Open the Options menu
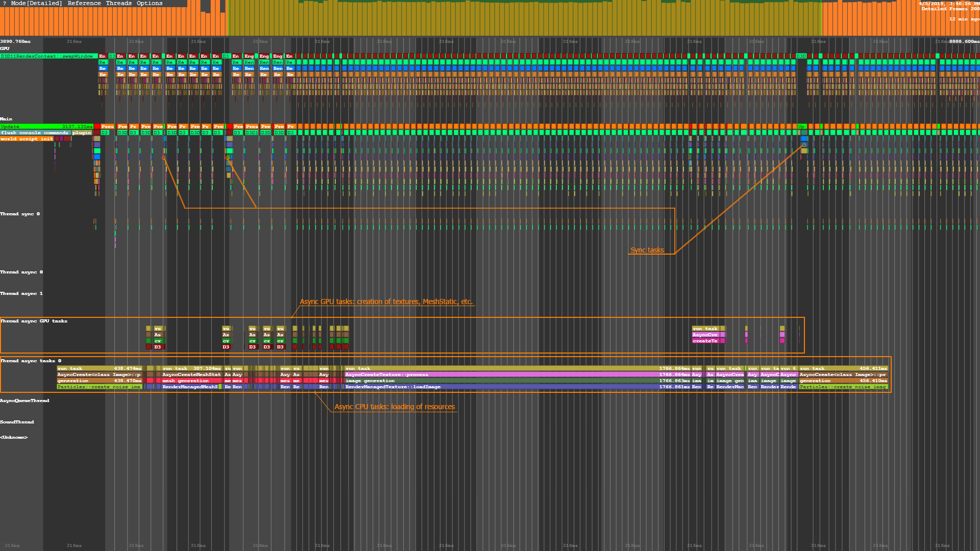This screenshot has height=551, width=980. tap(150, 3)
